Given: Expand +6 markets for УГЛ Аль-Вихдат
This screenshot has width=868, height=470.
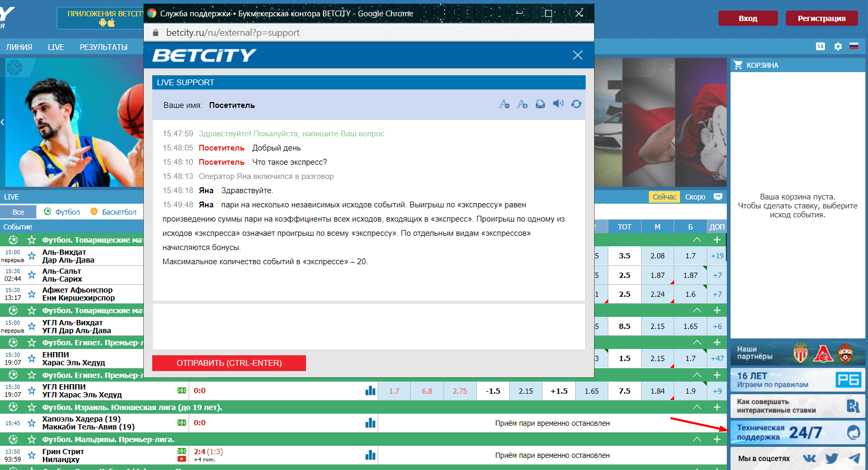Looking at the screenshot, I should click(717, 326).
